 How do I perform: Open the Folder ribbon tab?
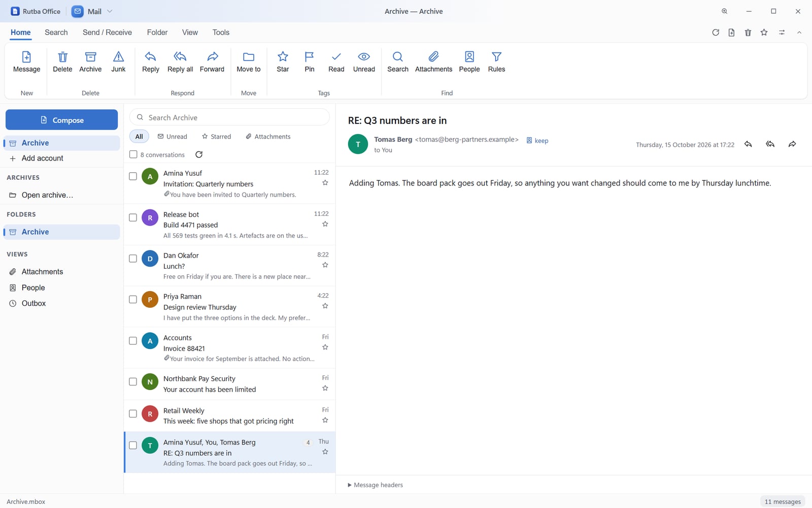pos(157,33)
